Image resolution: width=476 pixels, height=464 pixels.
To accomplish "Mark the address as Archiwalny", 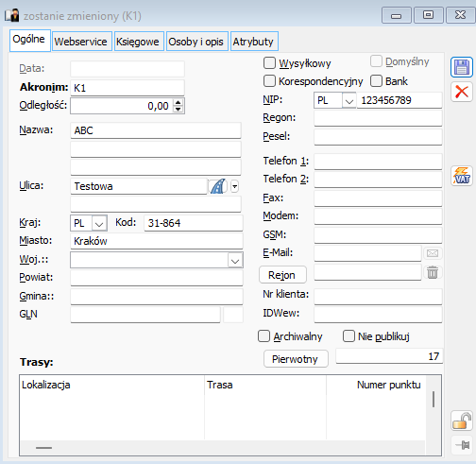I will pos(263,336).
